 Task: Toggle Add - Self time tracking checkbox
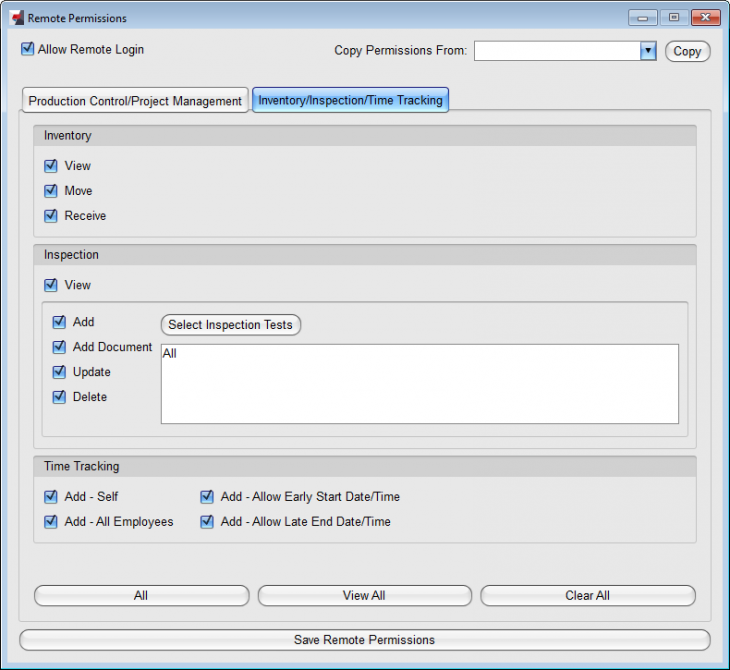coord(51,497)
